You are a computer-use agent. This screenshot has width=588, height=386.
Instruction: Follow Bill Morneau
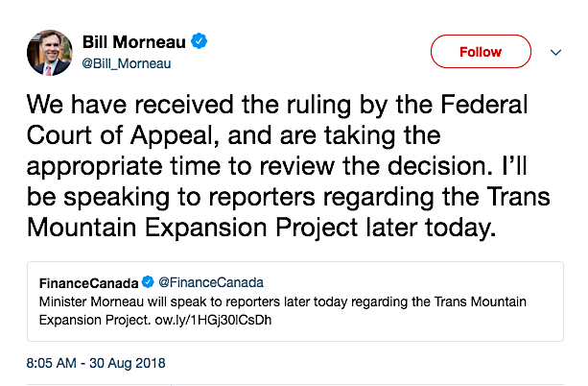(x=480, y=52)
